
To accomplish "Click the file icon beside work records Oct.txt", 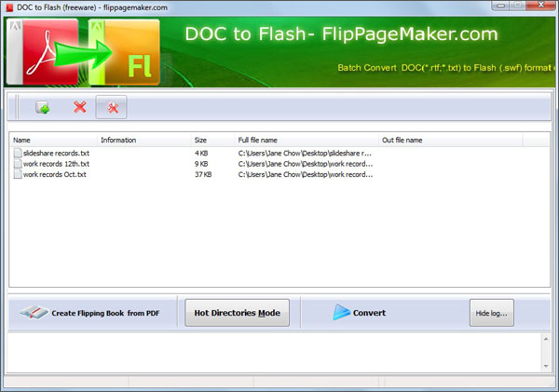I will tap(18, 175).
